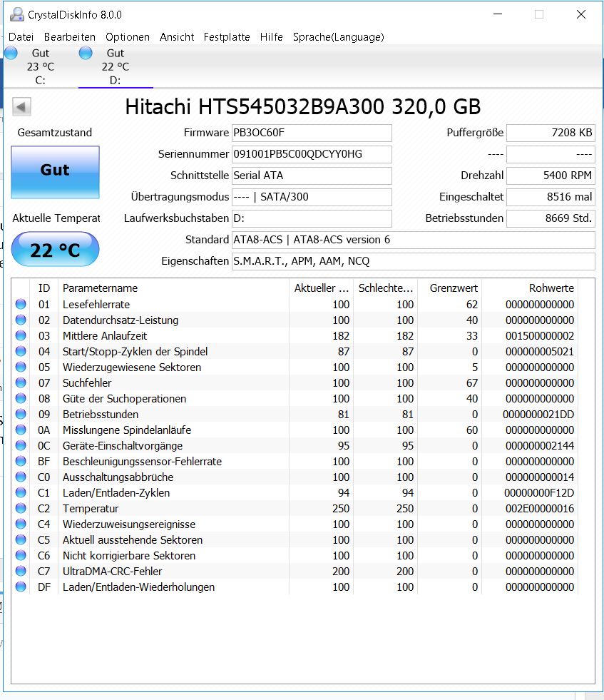Click status orb of Ausschaltungsabbrüche row
Viewport: 604px width, 700px height.
point(21,477)
